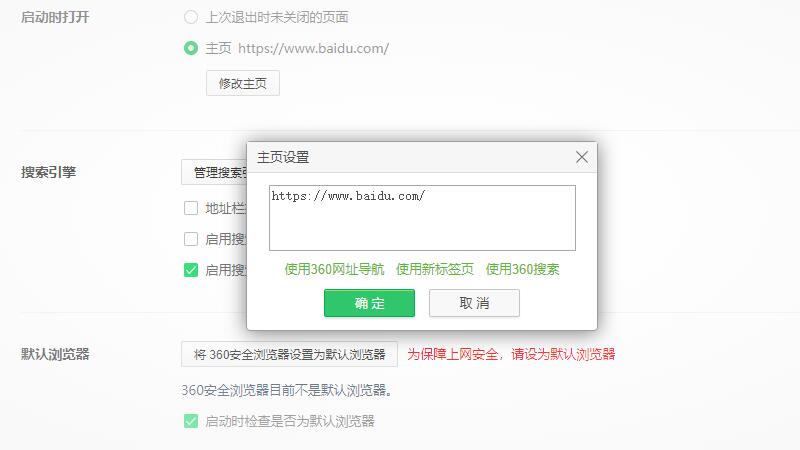Select the 主页 radio option

tap(191, 48)
